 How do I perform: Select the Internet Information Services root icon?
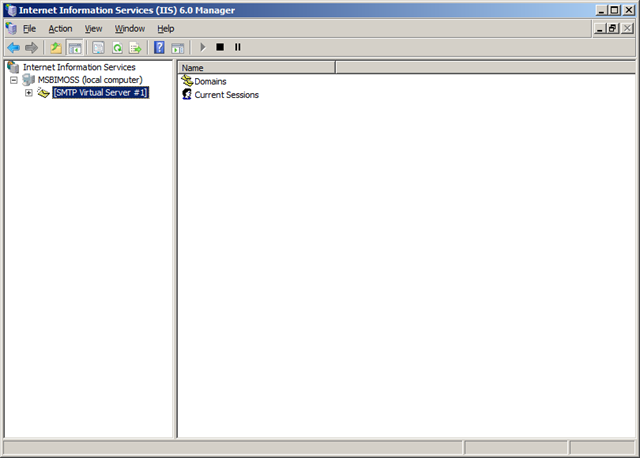13,67
